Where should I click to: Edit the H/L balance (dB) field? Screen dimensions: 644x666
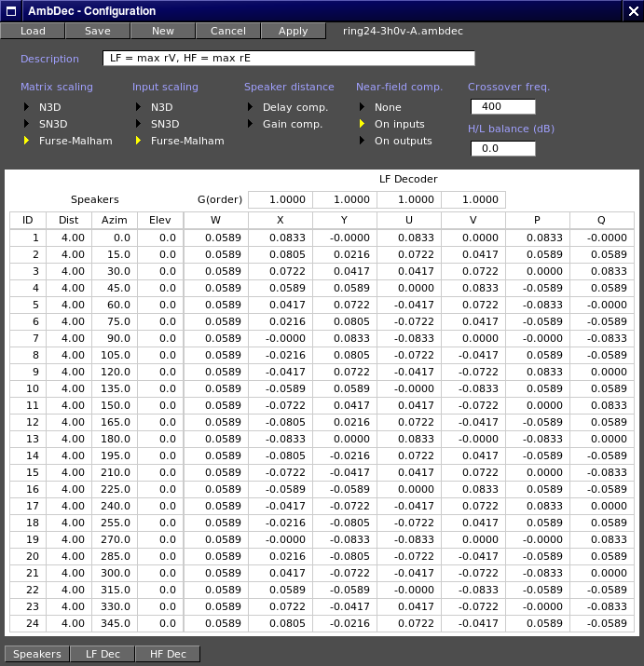(x=503, y=149)
